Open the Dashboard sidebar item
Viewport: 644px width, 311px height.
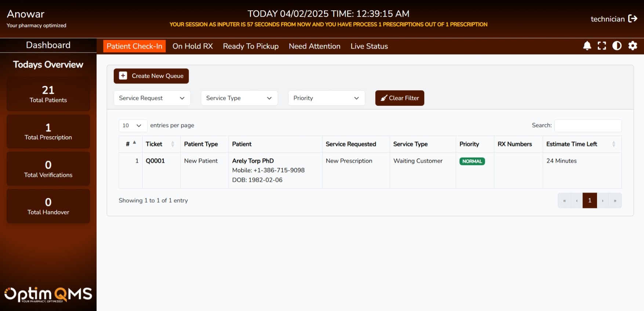pos(48,45)
